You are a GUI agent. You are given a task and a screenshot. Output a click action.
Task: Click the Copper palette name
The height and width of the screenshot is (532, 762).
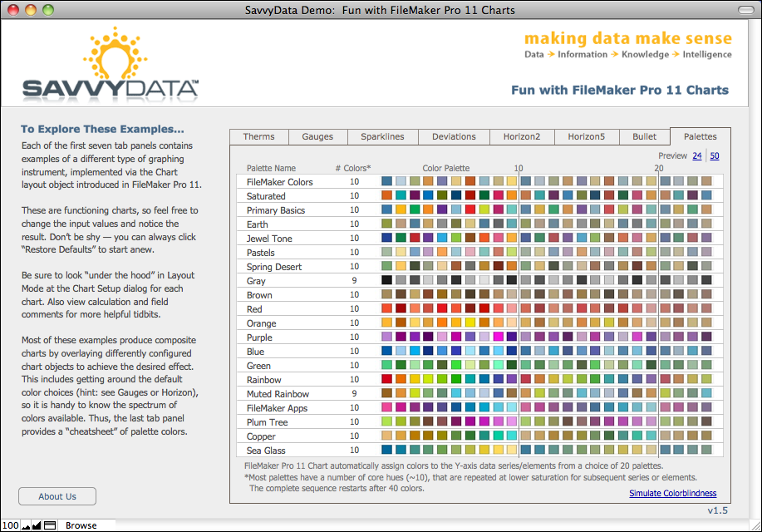coord(261,436)
